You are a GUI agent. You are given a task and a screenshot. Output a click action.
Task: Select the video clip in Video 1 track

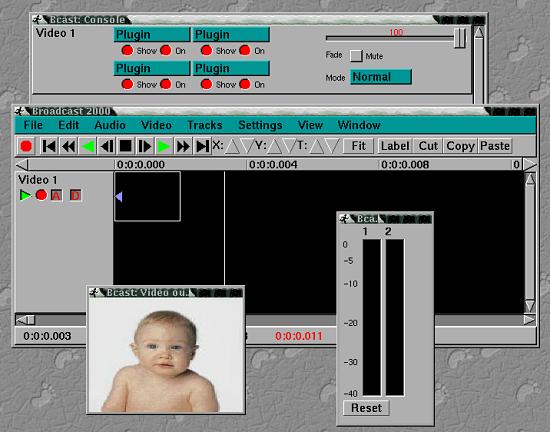(x=147, y=196)
